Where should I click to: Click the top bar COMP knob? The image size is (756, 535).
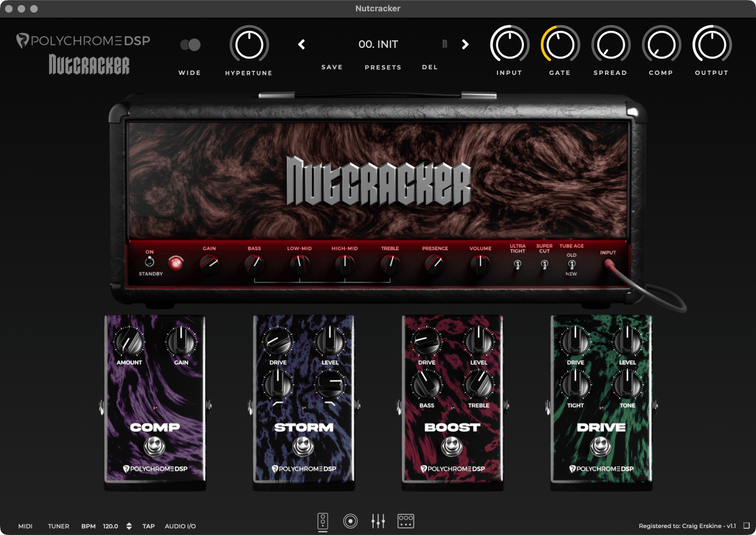coord(661,45)
